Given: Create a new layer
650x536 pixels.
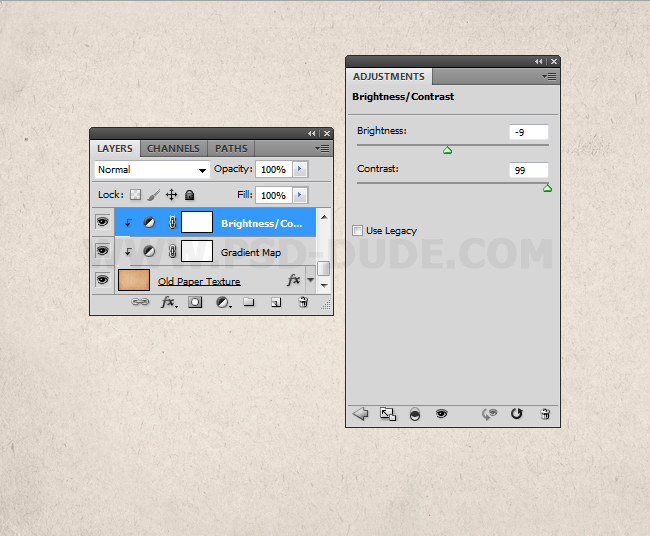Looking at the screenshot, I should coord(276,303).
